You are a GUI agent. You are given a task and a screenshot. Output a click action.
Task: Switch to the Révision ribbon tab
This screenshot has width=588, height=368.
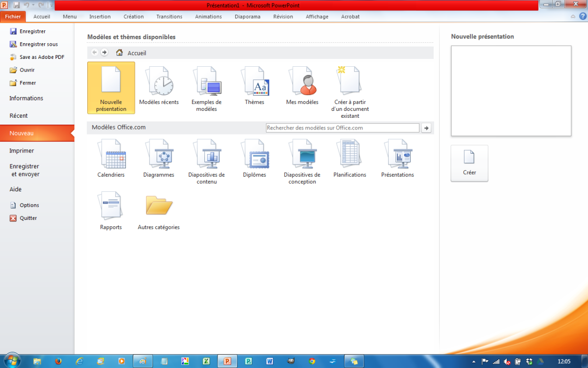click(283, 16)
